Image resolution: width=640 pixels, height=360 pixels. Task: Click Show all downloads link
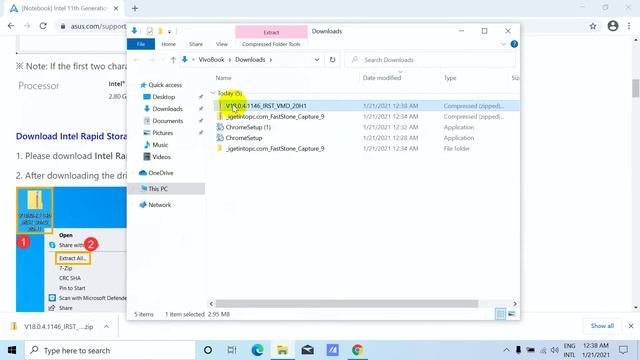pyautogui.click(x=602, y=326)
